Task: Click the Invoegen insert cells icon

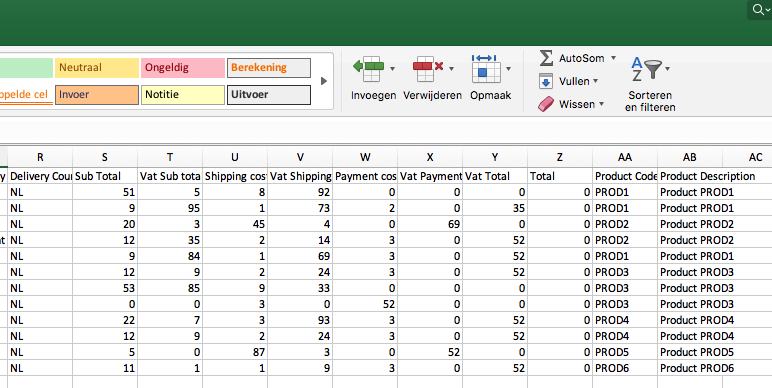Action: coord(368,69)
